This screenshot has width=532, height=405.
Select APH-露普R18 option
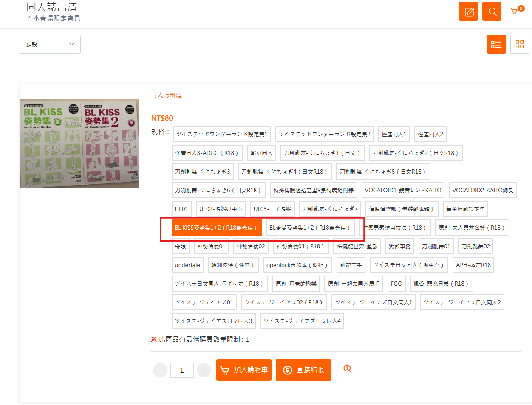click(473, 265)
